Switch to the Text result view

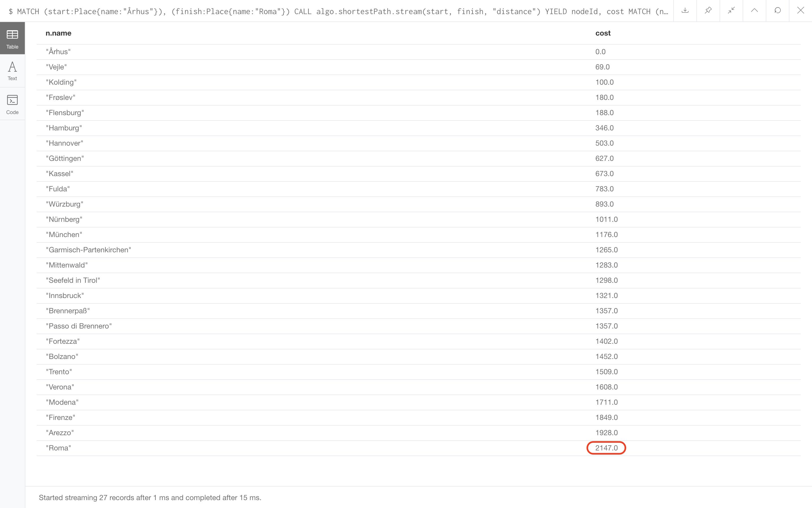12,71
